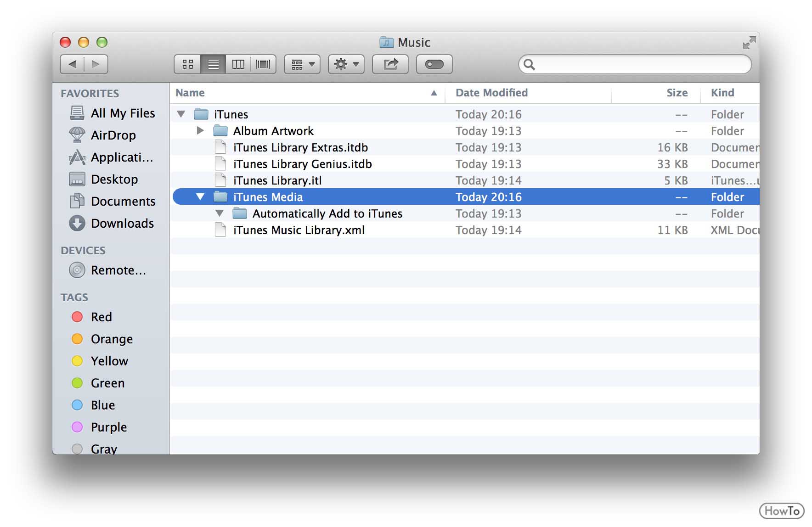Click the 16 KB size cell
The width and height of the screenshot is (812, 527).
click(672, 147)
